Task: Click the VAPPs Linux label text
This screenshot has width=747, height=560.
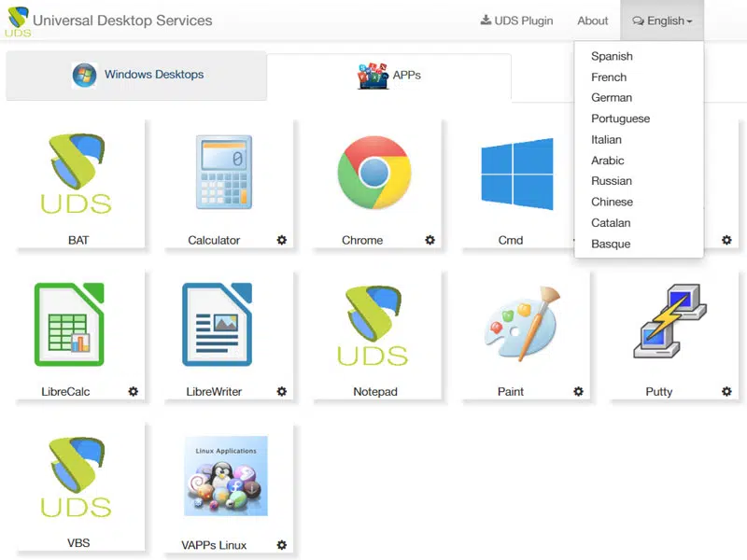Action: click(x=214, y=545)
